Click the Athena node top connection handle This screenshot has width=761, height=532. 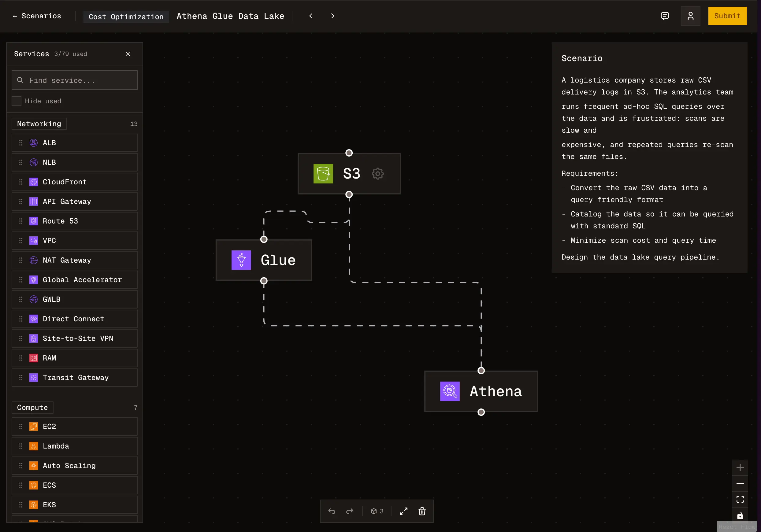pyautogui.click(x=481, y=370)
